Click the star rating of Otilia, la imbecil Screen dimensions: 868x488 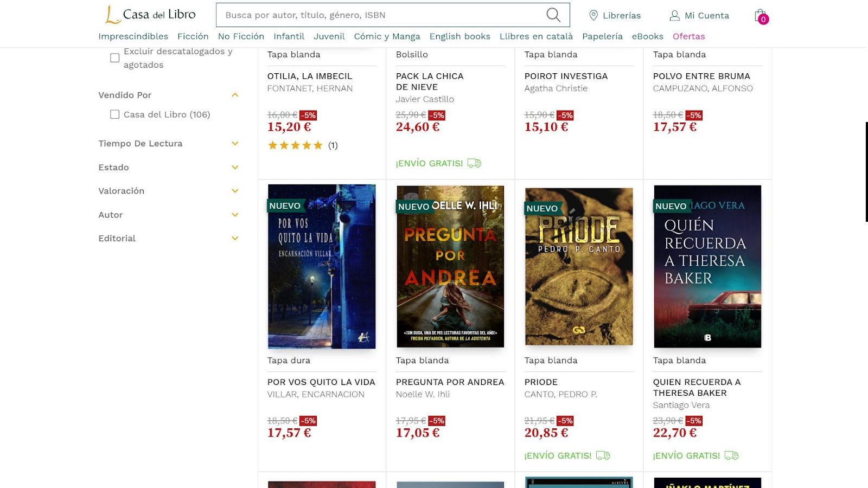tap(295, 145)
